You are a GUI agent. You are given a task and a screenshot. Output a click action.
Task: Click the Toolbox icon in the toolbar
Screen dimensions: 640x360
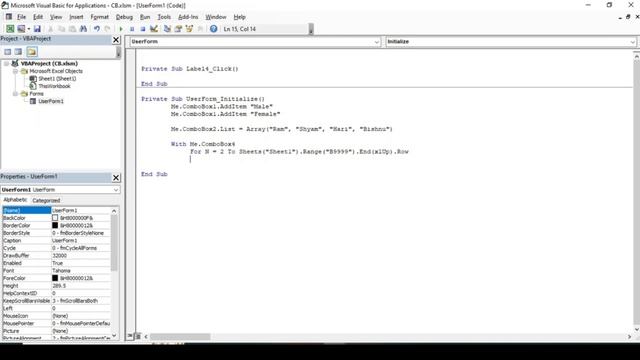point(200,29)
